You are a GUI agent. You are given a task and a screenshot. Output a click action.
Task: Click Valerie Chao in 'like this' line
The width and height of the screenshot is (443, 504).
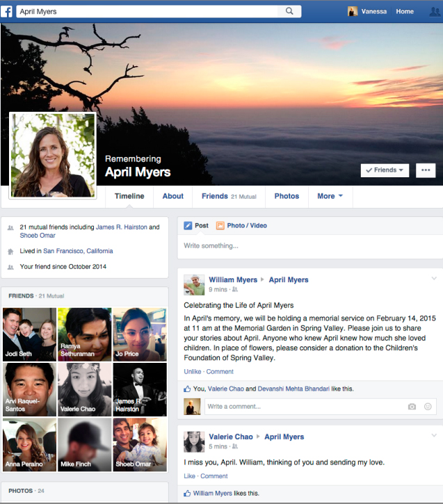[x=226, y=389]
